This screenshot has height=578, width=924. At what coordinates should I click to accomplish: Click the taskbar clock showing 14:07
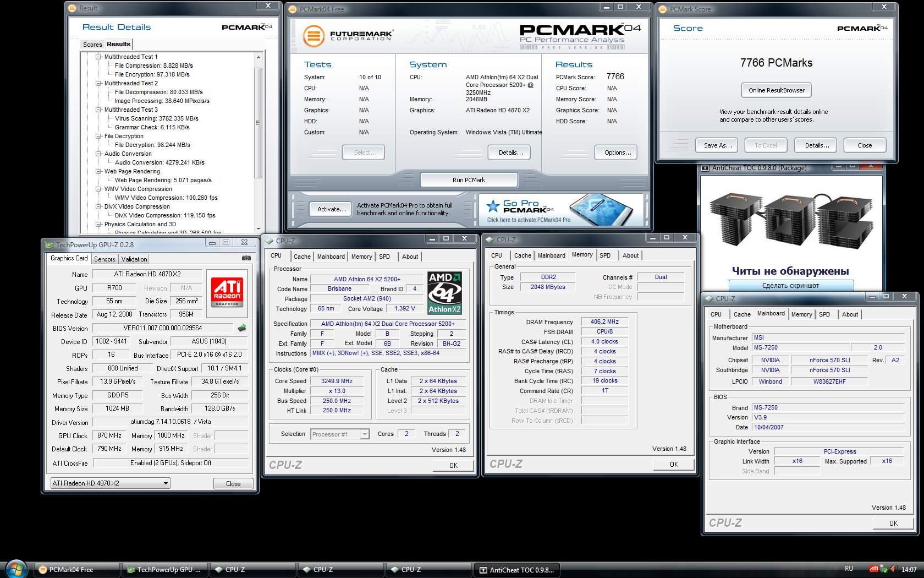[909, 570]
